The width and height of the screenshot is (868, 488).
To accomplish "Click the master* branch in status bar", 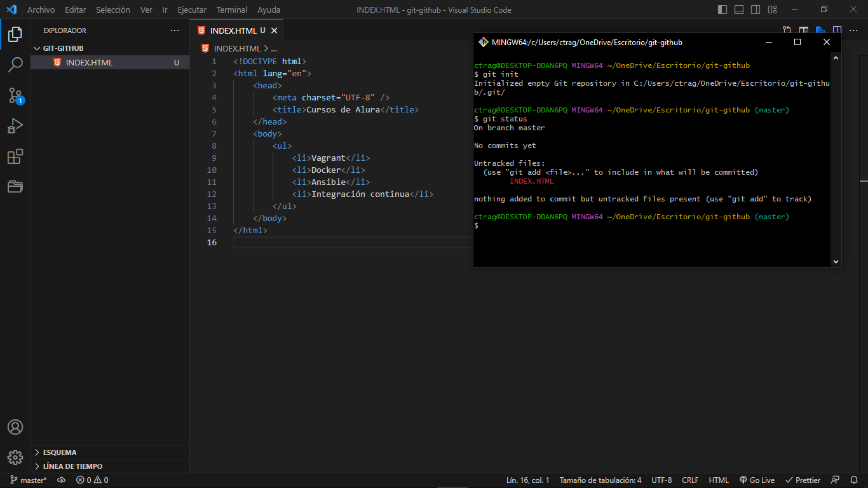I will [x=28, y=480].
